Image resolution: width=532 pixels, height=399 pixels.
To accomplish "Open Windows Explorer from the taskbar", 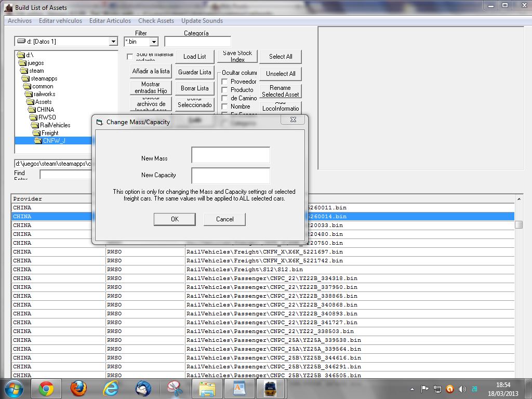I will click(x=207, y=389).
